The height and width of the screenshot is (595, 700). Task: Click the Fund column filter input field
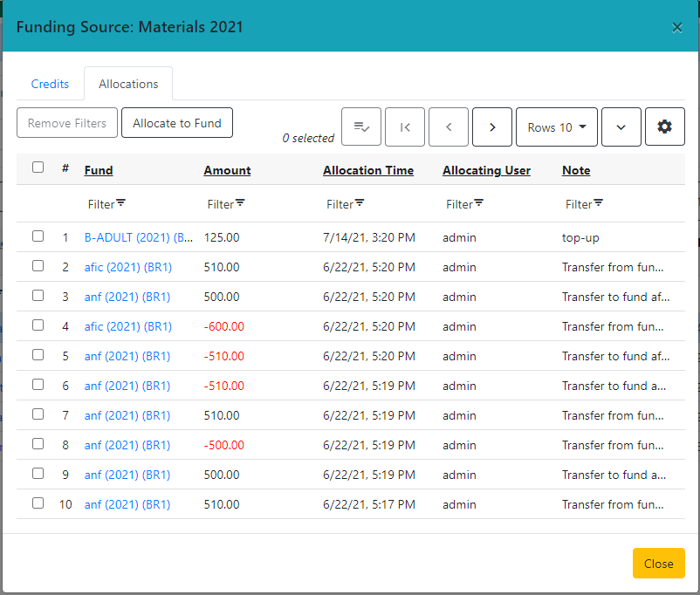(x=100, y=203)
